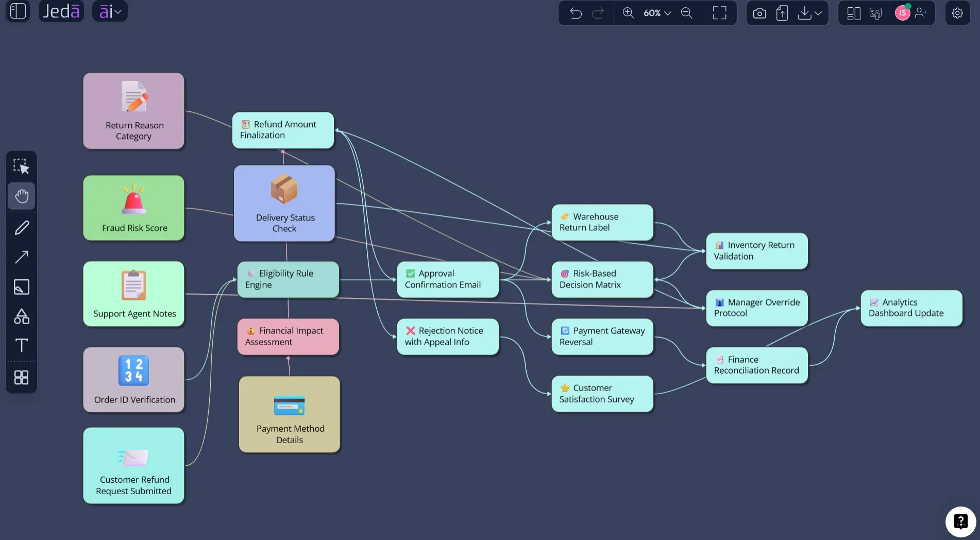Open the 60% zoom level dropdown
This screenshot has width=980, height=540.
[x=657, y=13]
